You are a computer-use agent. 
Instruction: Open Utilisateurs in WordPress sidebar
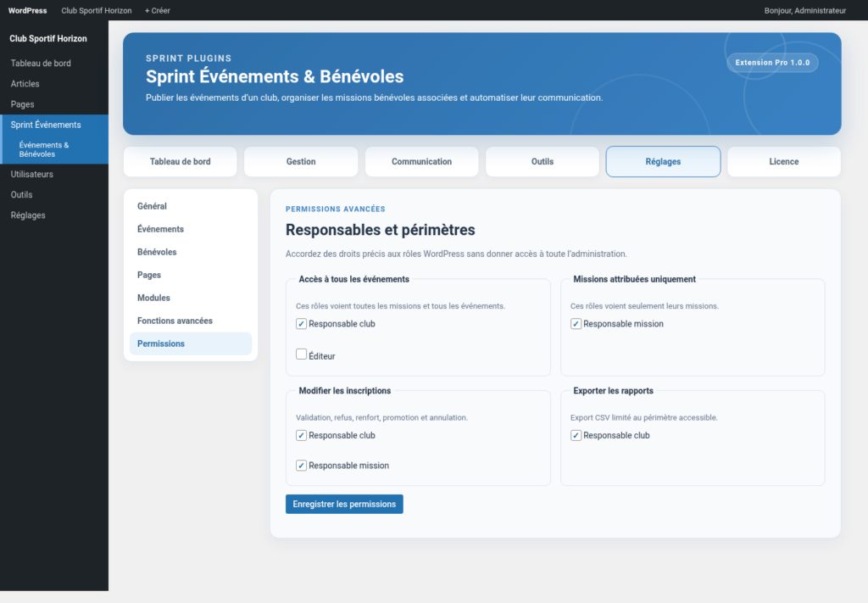[x=54, y=174]
